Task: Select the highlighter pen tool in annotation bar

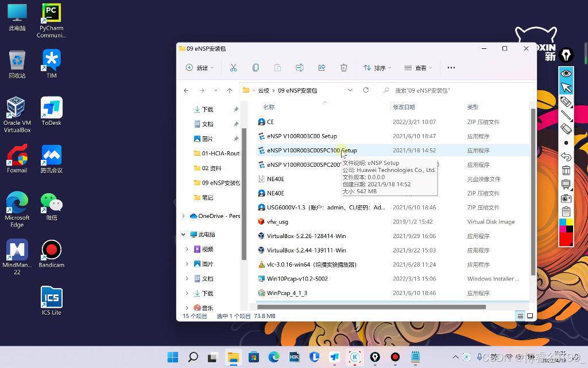Action: click(566, 102)
